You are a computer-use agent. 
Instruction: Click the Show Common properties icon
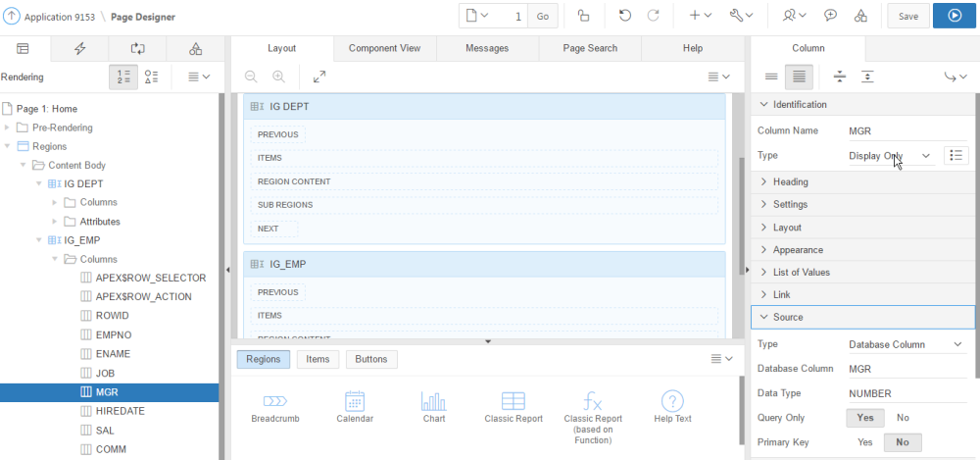771,77
